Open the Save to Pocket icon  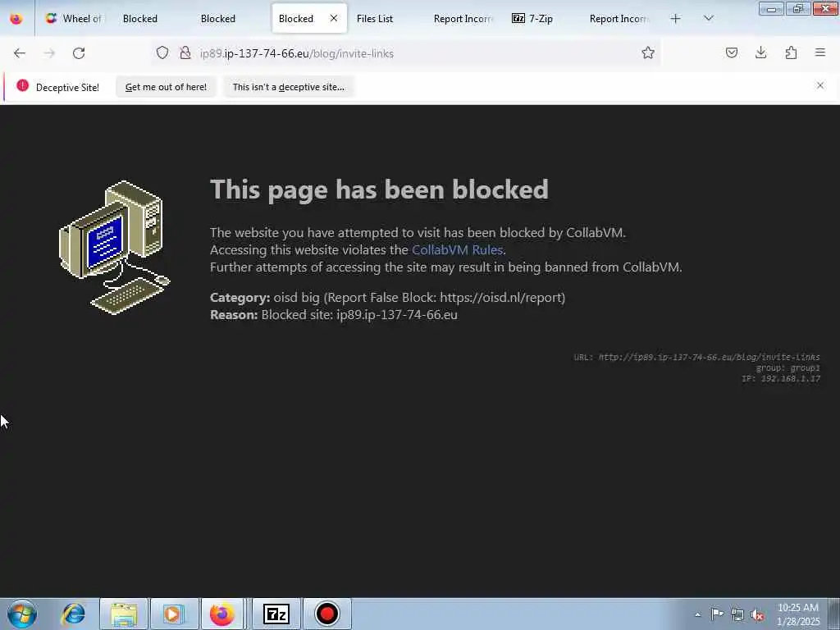(732, 52)
